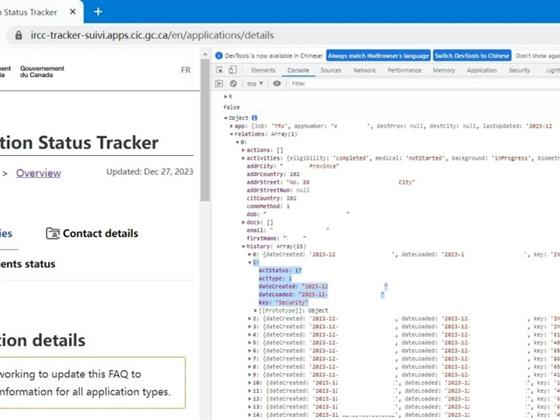This screenshot has height=420, width=560.
Task: Expand the activities object entry
Action: (x=244, y=158)
